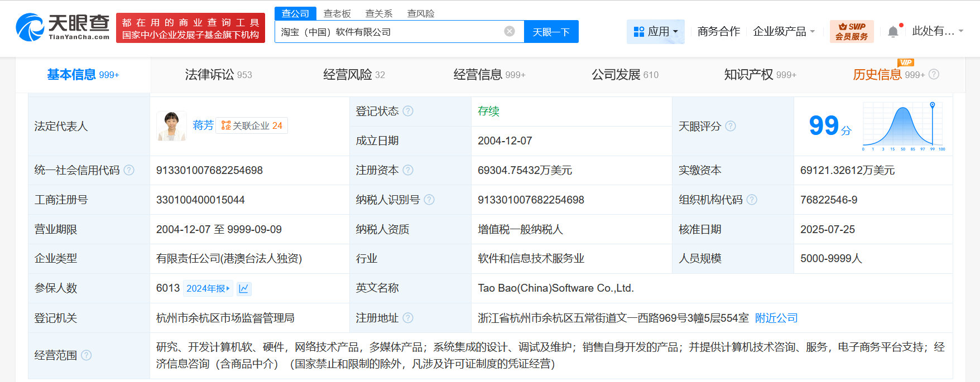Open the 附近公司 link

tap(776, 318)
